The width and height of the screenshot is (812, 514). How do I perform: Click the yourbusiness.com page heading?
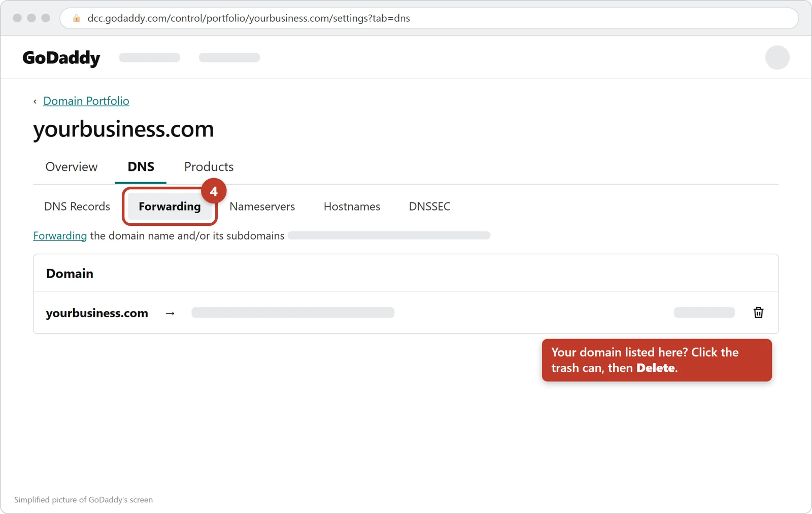[124, 129]
